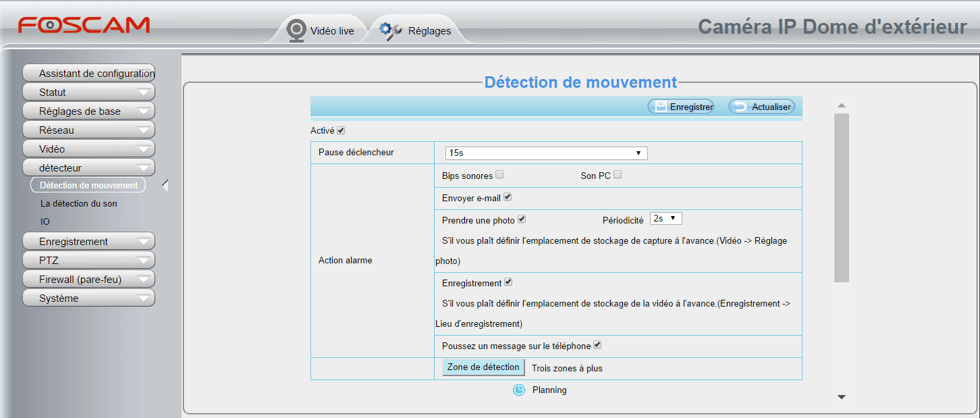980x418 pixels.
Task: Switch to the Vidéo live tab
Action: click(322, 30)
